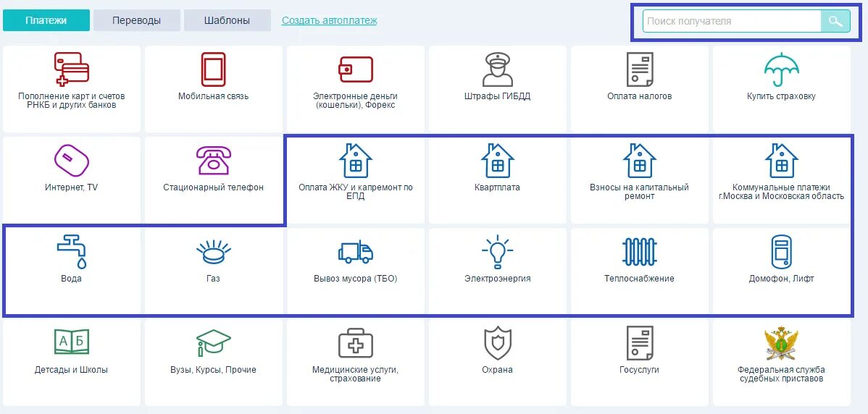Click the Квартплата label
868x414 pixels.
497,187
